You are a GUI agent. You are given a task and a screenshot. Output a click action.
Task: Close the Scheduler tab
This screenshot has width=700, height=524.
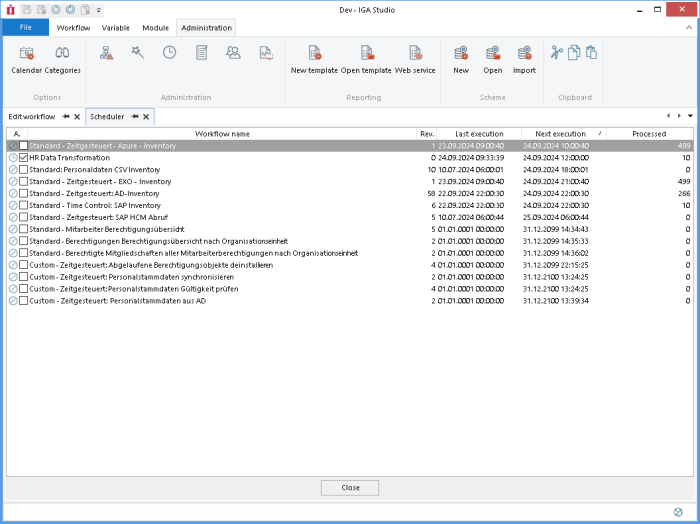click(x=146, y=117)
